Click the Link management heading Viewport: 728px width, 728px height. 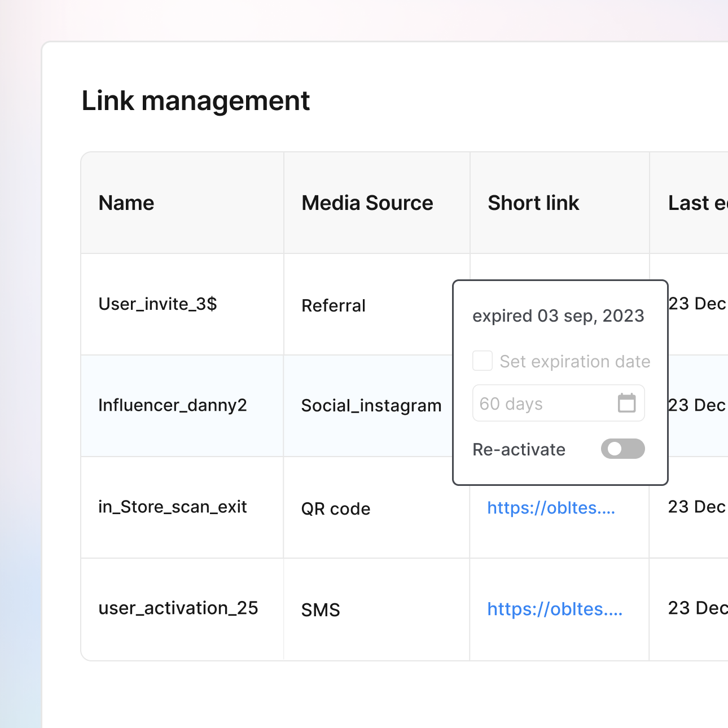pyautogui.click(x=196, y=101)
